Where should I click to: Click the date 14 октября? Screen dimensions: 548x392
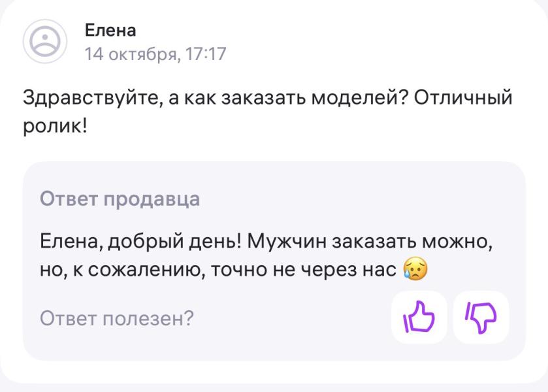pyautogui.click(x=131, y=54)
